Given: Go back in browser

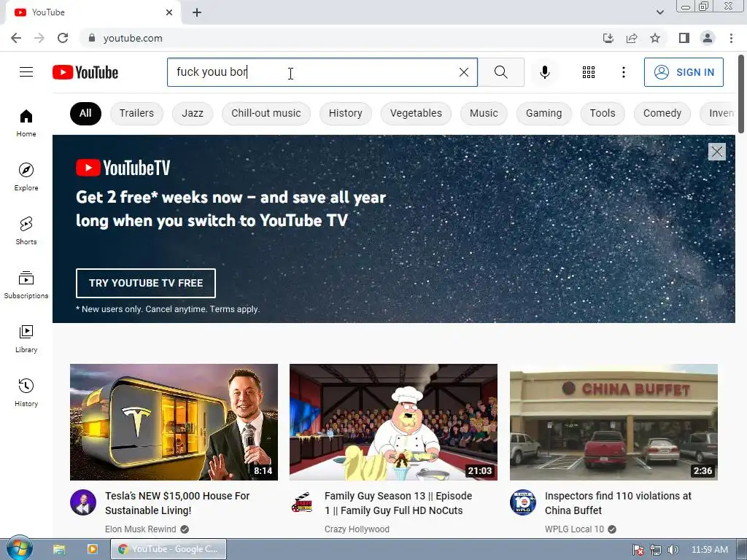Looking at the screenshot, I should [16, 38].
